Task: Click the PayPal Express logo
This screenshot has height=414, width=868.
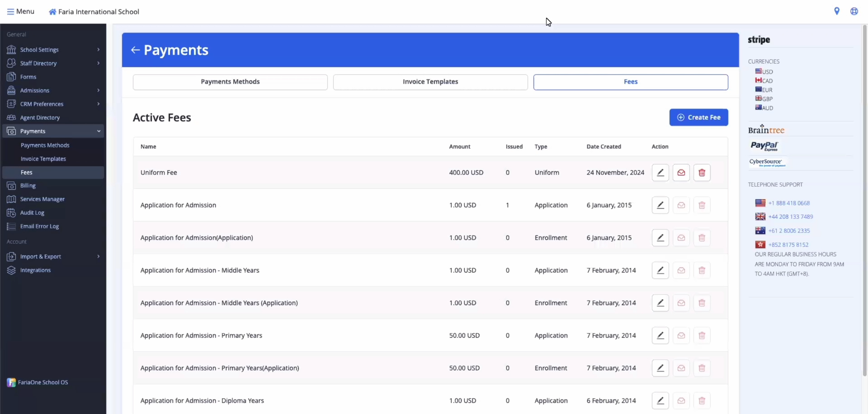Action: pos(764,146)
